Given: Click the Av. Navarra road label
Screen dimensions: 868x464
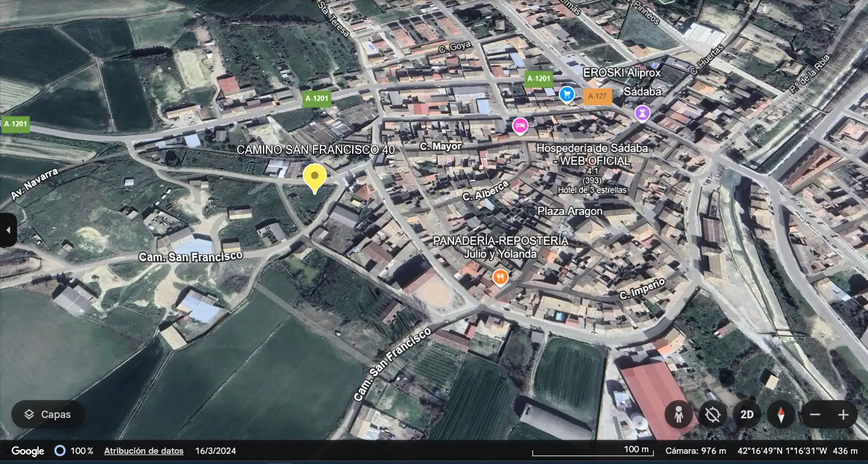Looking at the screenshot, I should tap(35, 183).
